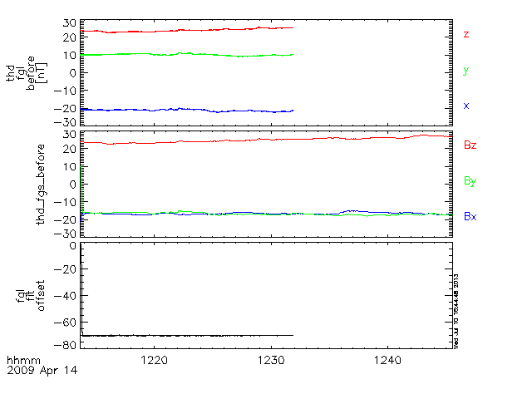Click the red z trace in the top panel
The image size is (532, 399).
point(186,30)
